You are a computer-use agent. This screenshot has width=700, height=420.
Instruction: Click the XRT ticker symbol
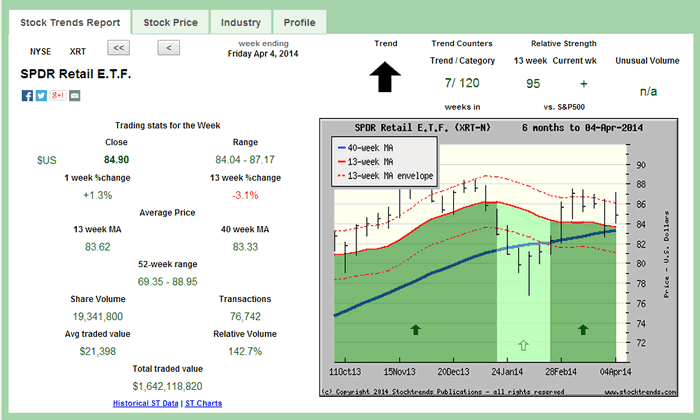pos(78,51)
